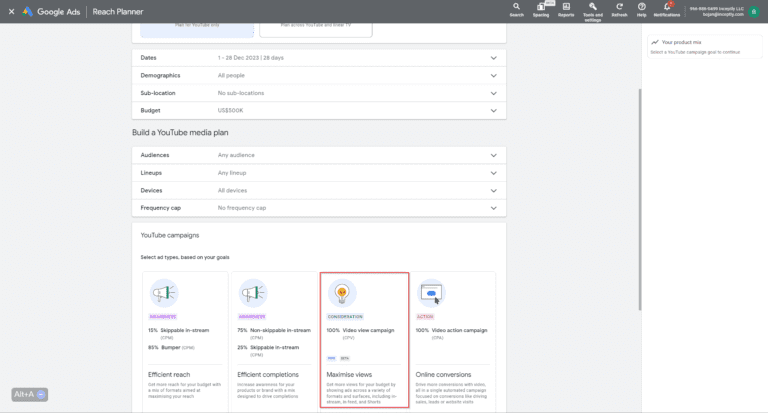Viewport: 768px width, 413px height.
Task: Click the US$500K budget value
Action: click(230, 111)
